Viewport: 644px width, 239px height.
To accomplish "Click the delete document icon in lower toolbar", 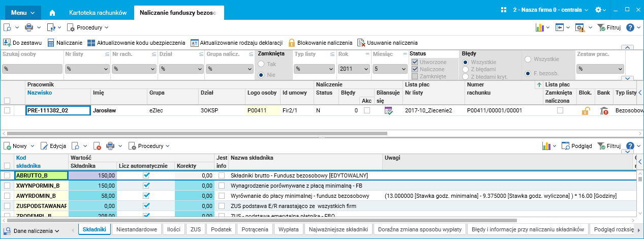I will 98,146.
